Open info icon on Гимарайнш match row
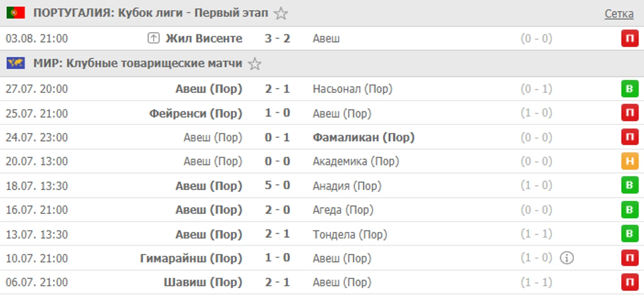The width and height of the screenshot is (644, 297). tap(567, 258)
